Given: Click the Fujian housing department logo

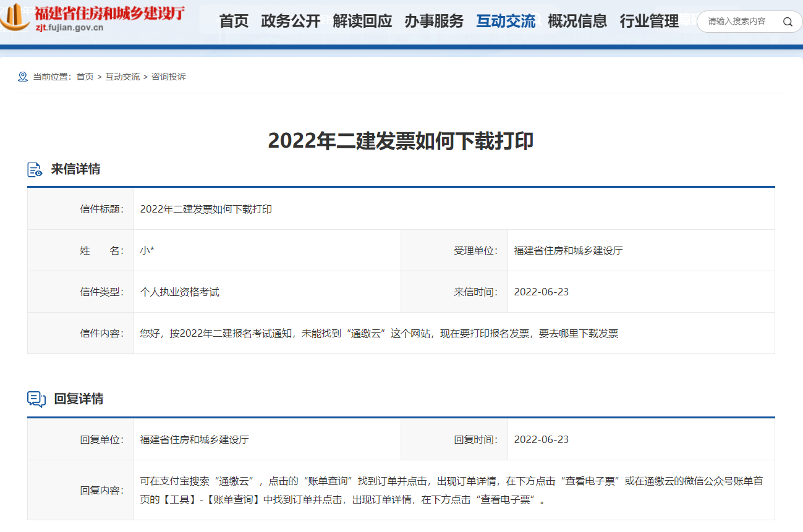Looking at the screenshot, I should [x=93, y=17].
